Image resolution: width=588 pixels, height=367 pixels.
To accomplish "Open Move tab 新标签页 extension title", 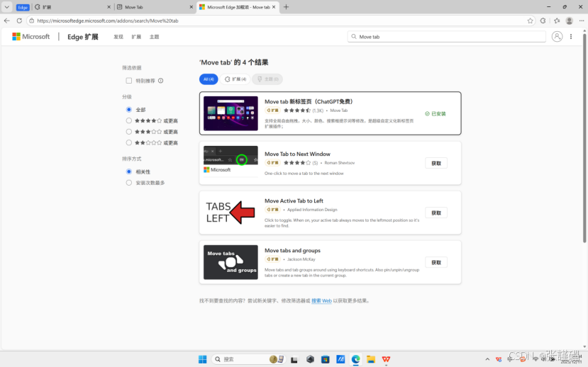I will click(309, 101).
